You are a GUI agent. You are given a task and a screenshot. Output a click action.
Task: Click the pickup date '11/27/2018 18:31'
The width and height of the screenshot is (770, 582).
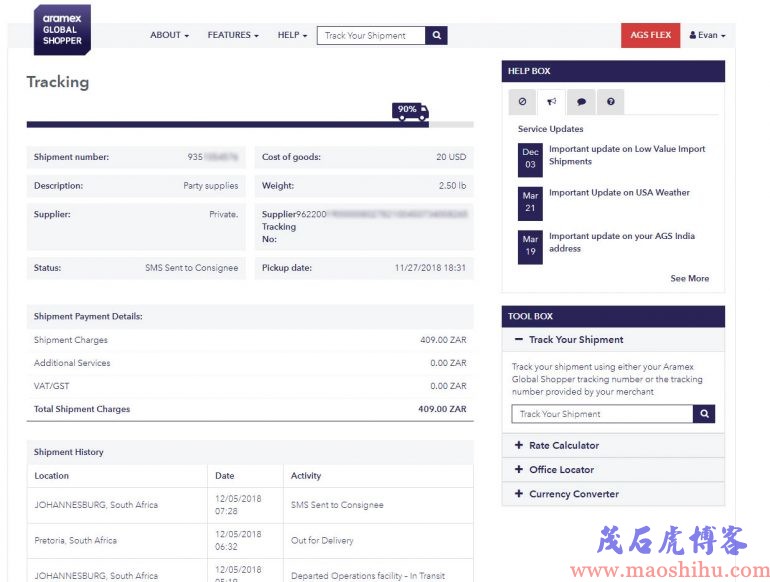(430, 268)
